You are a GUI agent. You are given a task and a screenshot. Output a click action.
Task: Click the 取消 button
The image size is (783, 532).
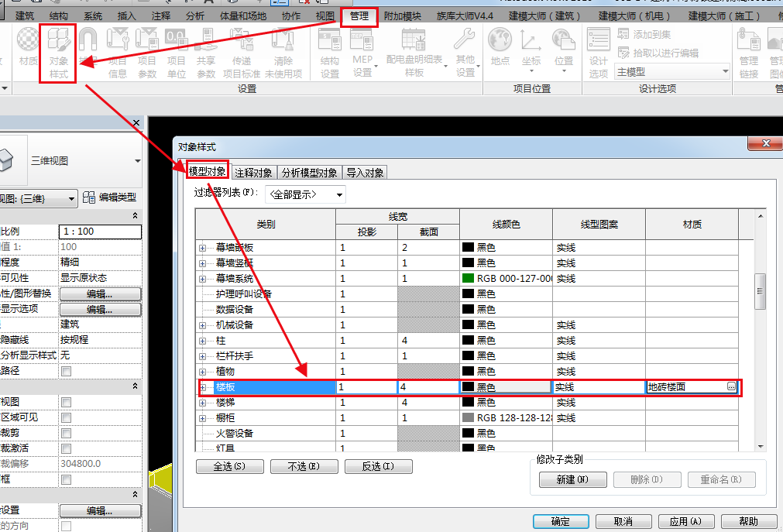[x=623, y=521]
